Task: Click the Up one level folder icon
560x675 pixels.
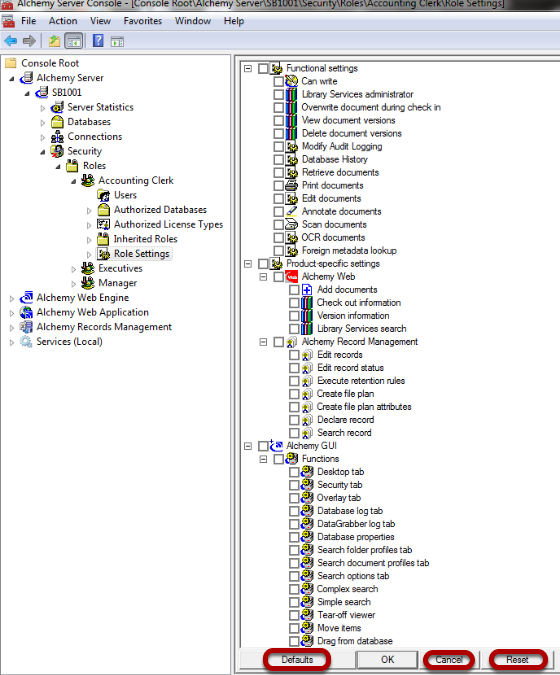Action: (54, 41)
